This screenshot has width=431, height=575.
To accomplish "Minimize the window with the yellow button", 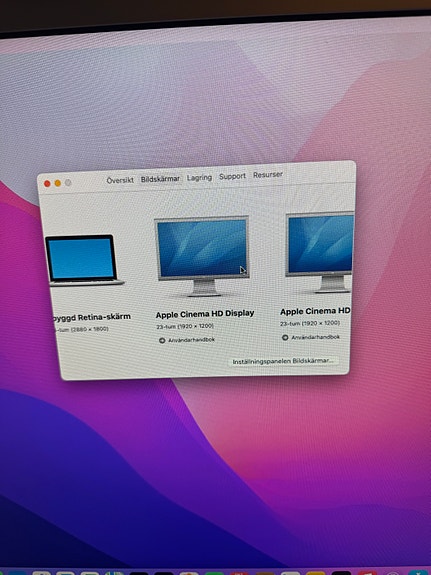I will (58, 183).
